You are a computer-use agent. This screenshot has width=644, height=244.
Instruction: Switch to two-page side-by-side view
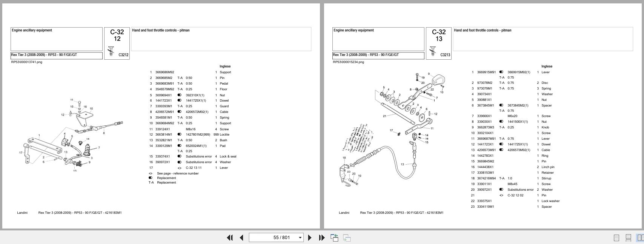pos(640,238)
